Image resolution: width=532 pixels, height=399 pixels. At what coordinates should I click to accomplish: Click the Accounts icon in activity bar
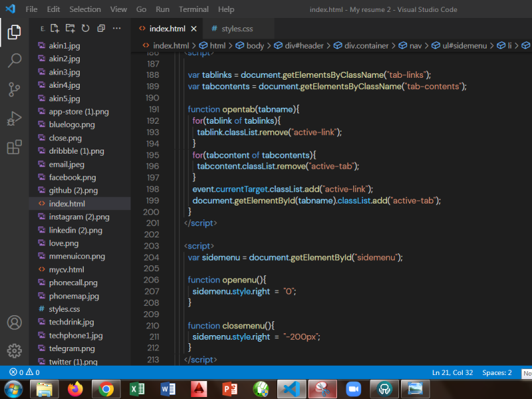14,323
